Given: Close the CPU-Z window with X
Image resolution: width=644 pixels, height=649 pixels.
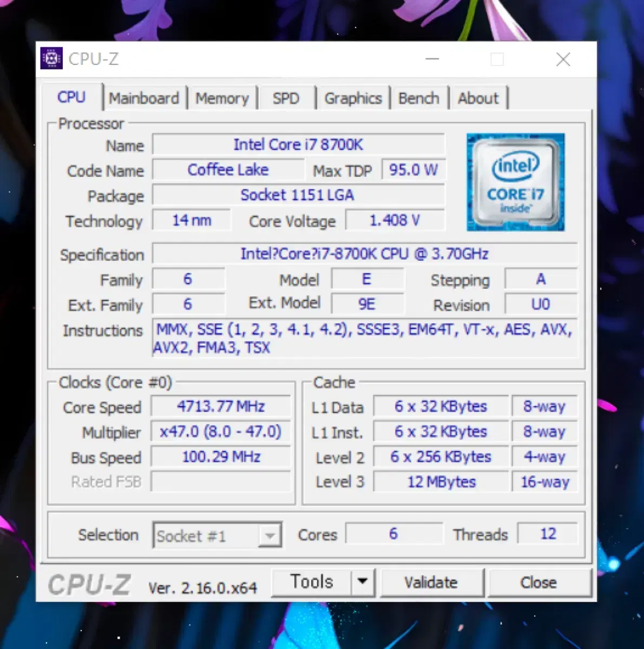Looking at the screenshot, I should click(563, 59).
